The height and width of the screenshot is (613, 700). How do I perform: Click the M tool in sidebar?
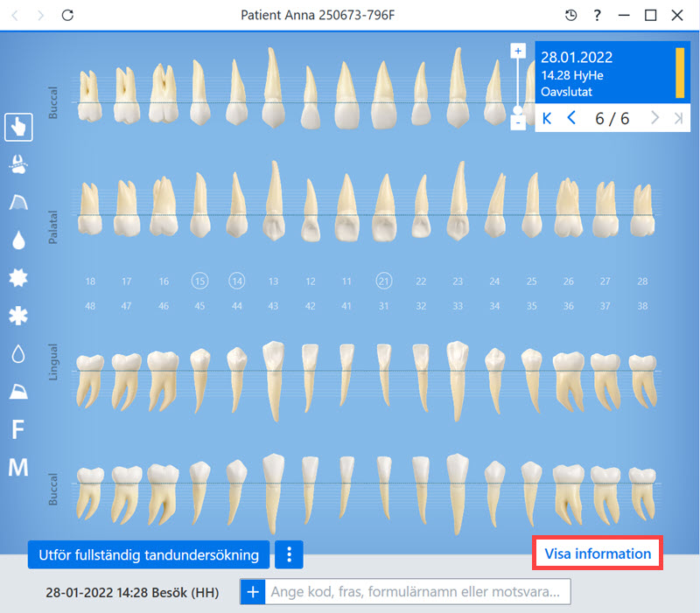[18, 467]
